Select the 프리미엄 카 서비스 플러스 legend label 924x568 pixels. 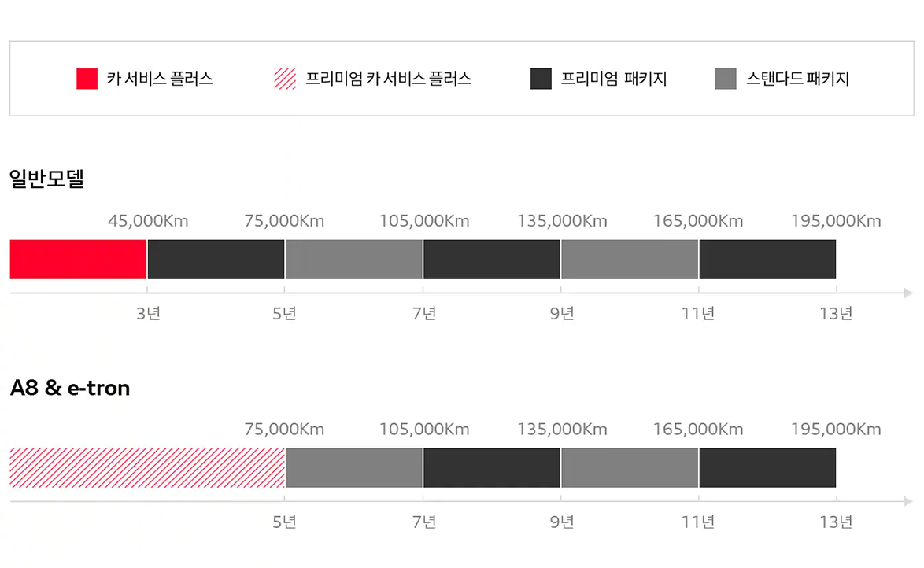click(388, 79)
